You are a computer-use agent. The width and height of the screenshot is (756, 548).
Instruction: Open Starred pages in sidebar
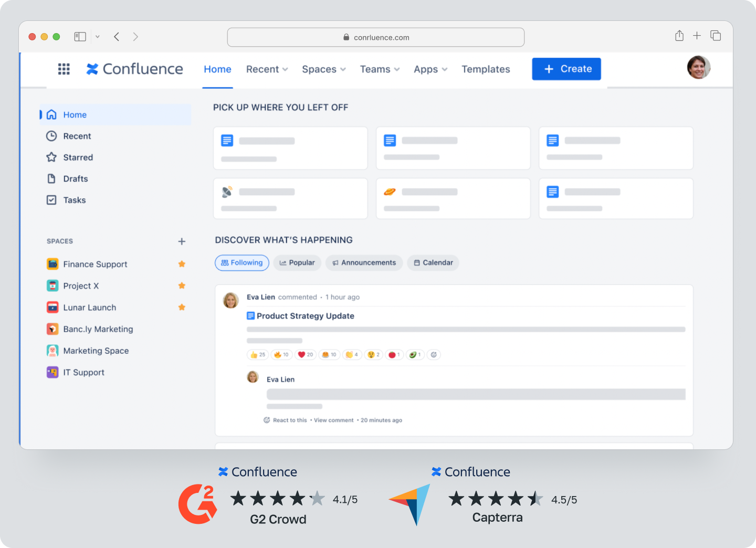point(78,157)
